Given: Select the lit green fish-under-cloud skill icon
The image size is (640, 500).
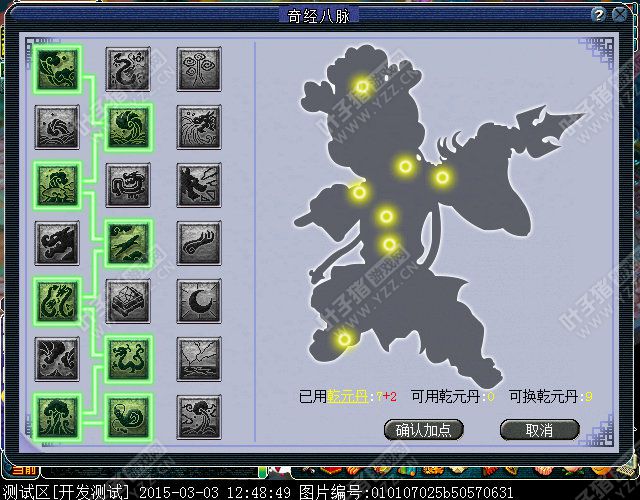Looking at the screenshot, I should click(57, 185).
